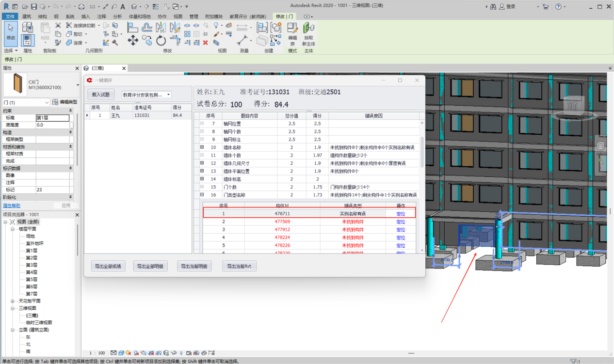Click the 导出全部明细 button
The height and width of the screenshot is (364, 614).
(x=150, y=266)
